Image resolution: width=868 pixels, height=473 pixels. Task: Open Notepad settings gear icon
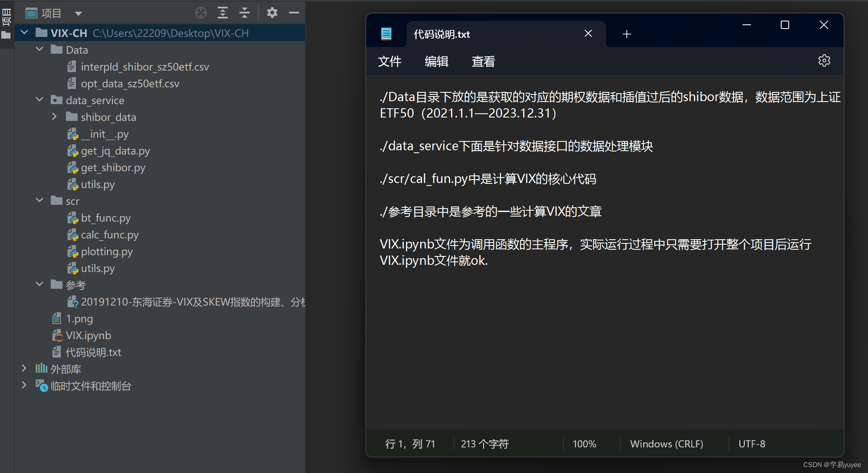click(x=824, y=61)
